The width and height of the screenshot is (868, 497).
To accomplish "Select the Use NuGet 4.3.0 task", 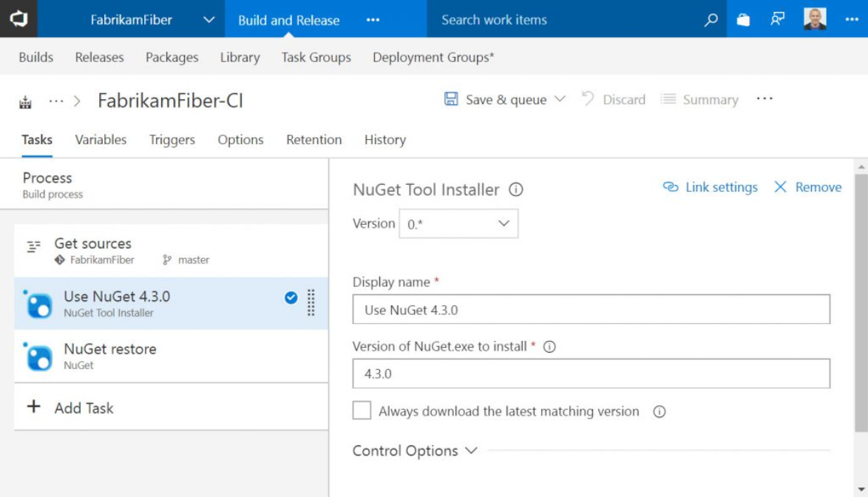I will pyautogui.click(x=171, y=303).
